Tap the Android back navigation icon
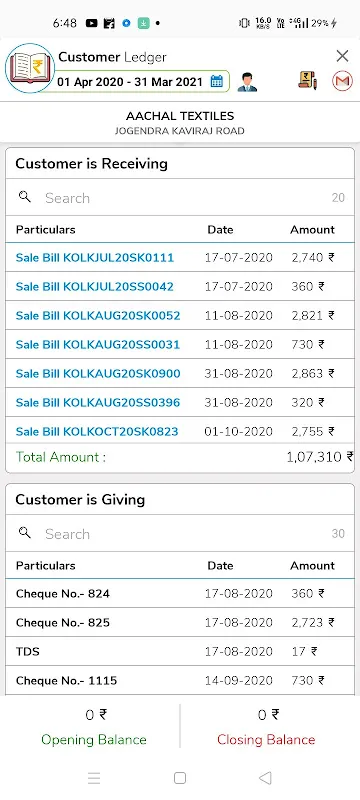The image size is (360, 800). click(265, 778)
